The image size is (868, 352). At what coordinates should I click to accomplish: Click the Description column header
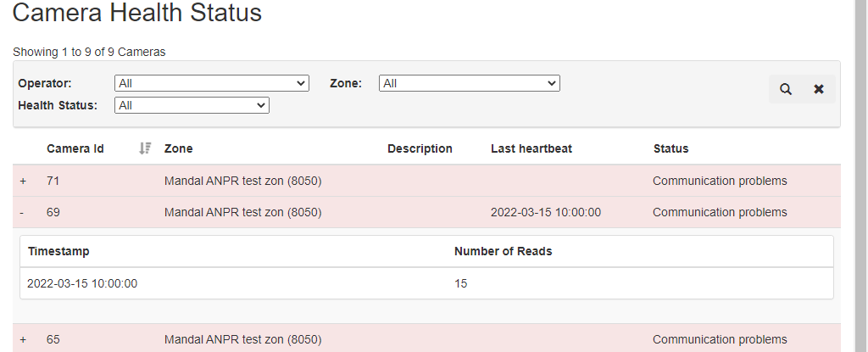(420, 148)
